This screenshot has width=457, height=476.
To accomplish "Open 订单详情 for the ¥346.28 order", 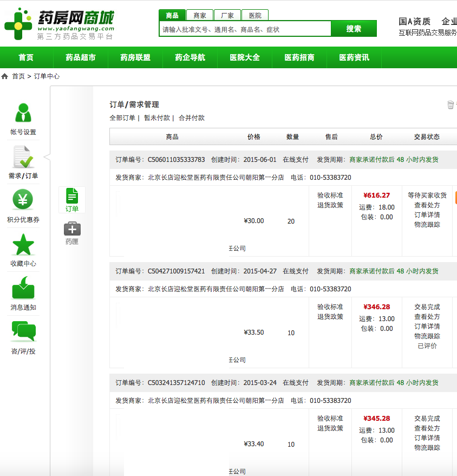I will click(x=427, y=326).
